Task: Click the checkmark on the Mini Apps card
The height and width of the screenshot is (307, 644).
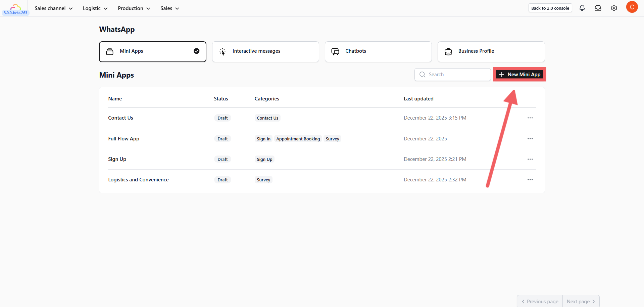Action: pos(196,51)
